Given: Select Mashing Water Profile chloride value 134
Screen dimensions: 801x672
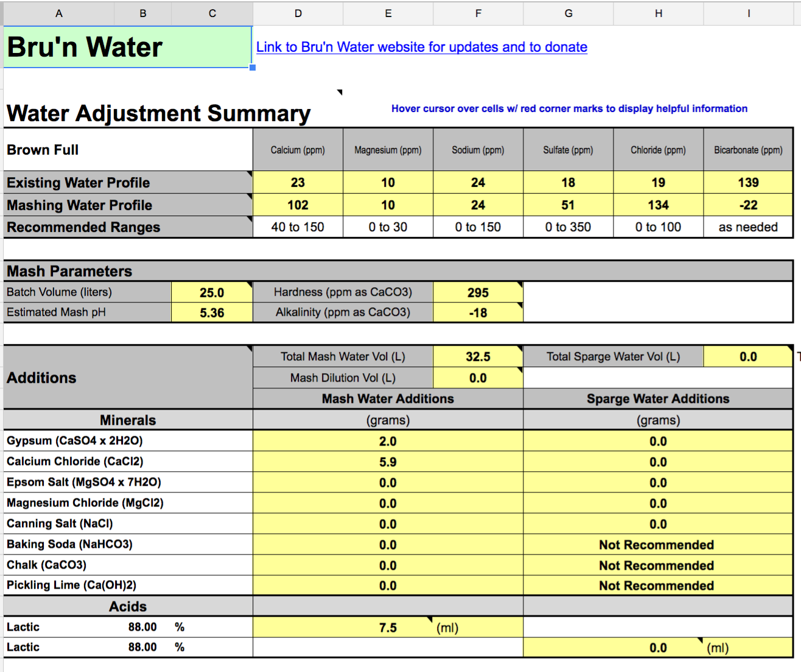Looking at the screenshot, I should 659,205.
